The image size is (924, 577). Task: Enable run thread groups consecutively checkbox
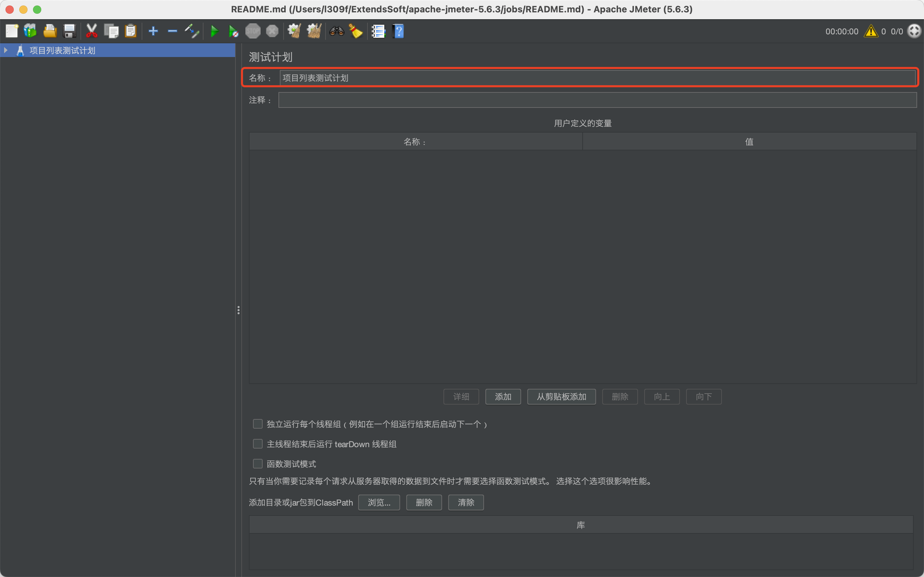[x=258, y=424]
